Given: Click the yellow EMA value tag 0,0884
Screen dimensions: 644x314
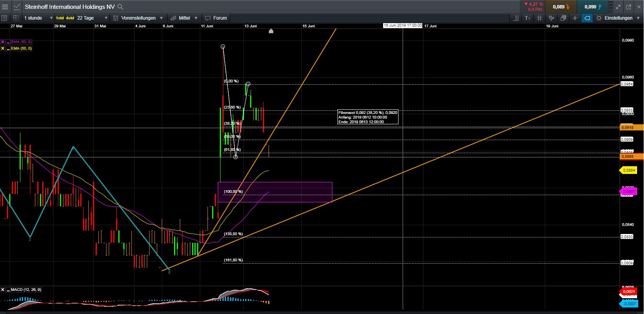Looking at the screenshot, I should click(628, 170).
